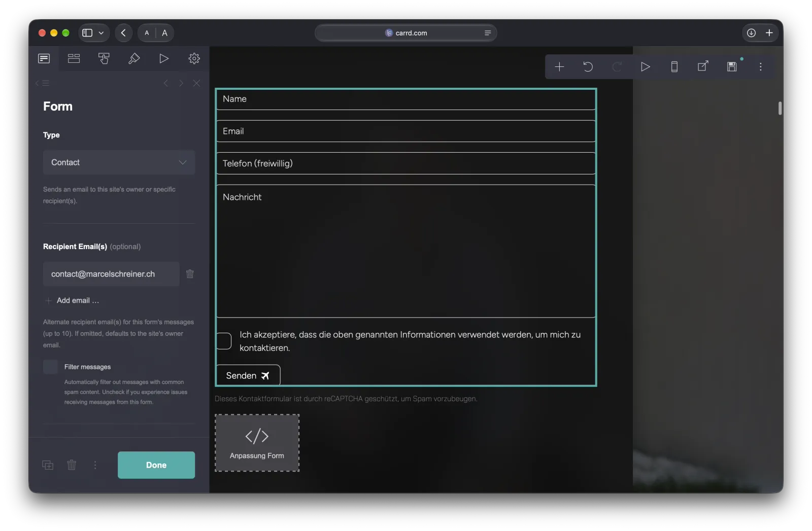812x531 pixels.
Task: Click the carrd.com address bar
Action: tap(405, 33)
